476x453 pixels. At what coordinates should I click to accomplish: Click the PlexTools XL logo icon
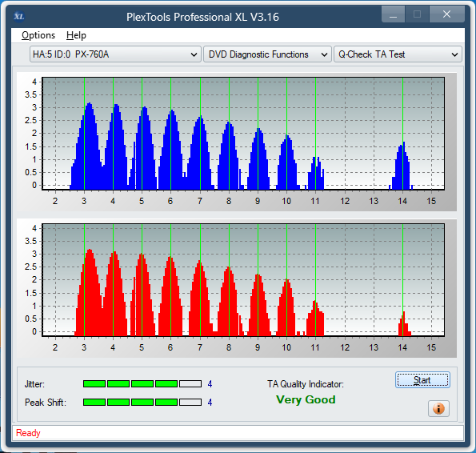click(x=19, y=16)
